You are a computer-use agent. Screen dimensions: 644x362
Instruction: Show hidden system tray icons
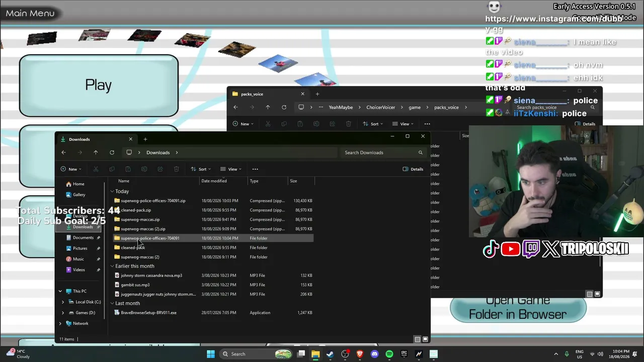point(556,354)
